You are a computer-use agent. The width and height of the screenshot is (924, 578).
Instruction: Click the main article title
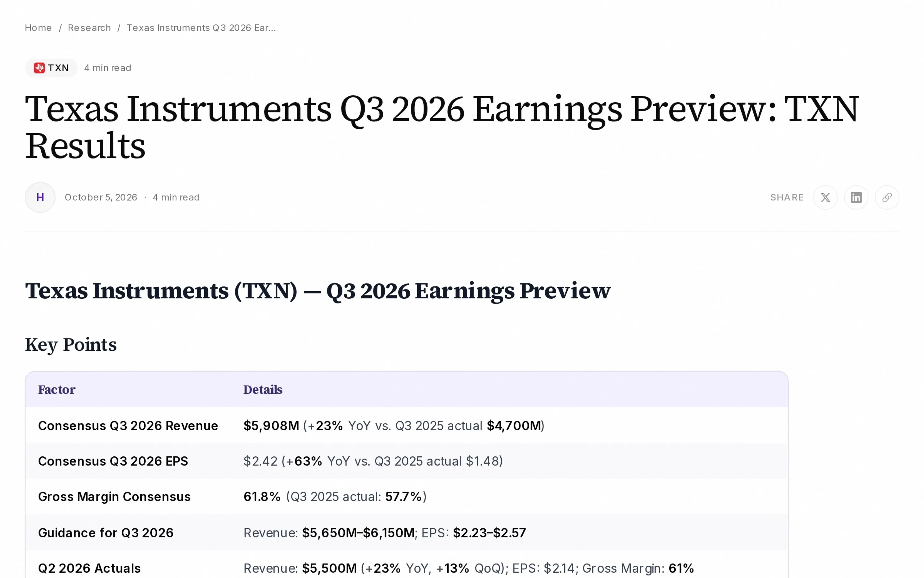coord(442,127)
